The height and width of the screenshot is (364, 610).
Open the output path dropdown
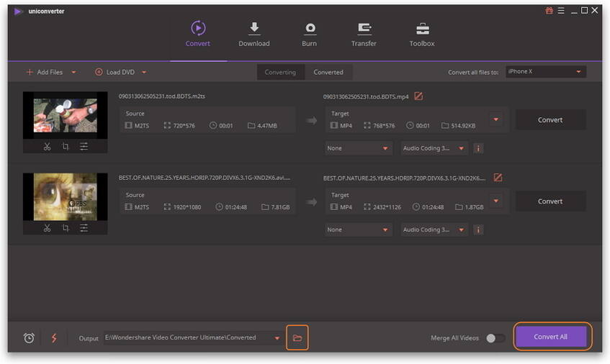click(277, 338)
